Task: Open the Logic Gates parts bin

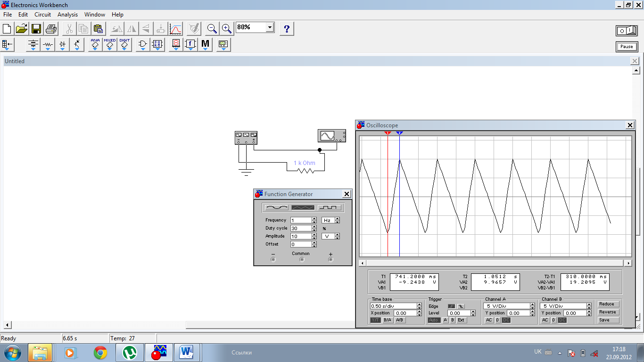Action: (x=143, y=45)
